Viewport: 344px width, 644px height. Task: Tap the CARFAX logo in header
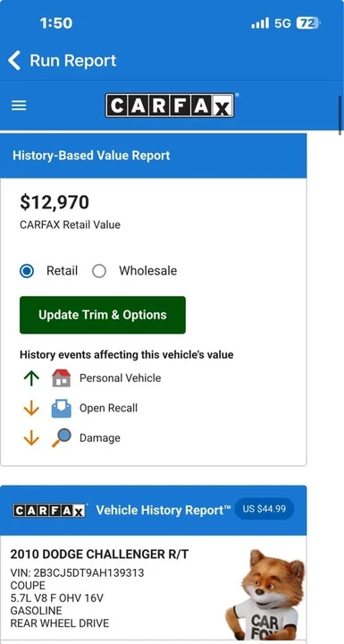pyautogui.click(x=170, y=106)
